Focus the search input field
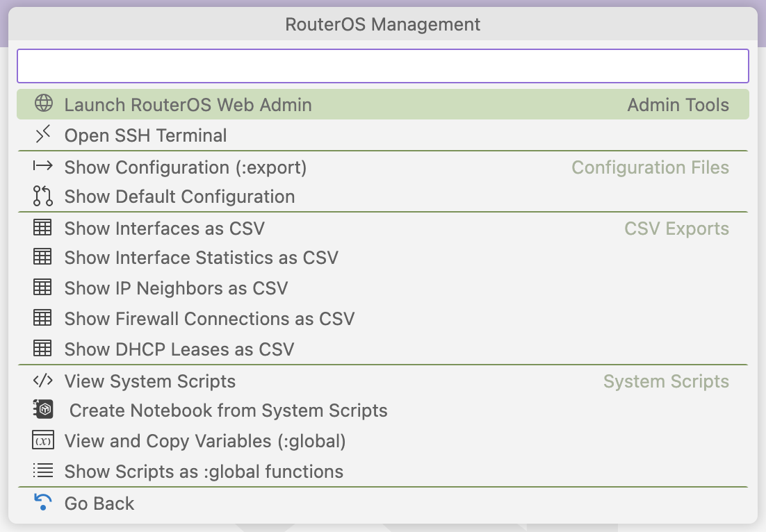This screenshot has height=532, width=766. [x=382, y=66]
